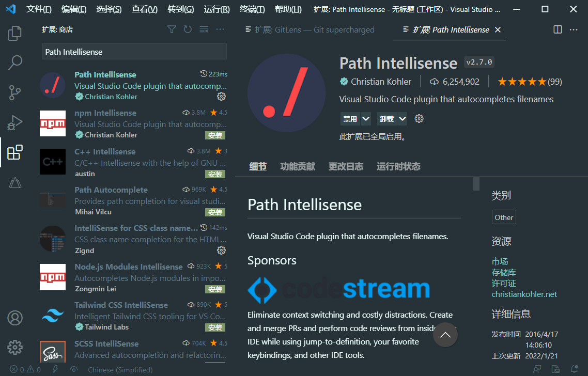Click the 禁用 disable button
588x376 pixels.
coord(350,119)
